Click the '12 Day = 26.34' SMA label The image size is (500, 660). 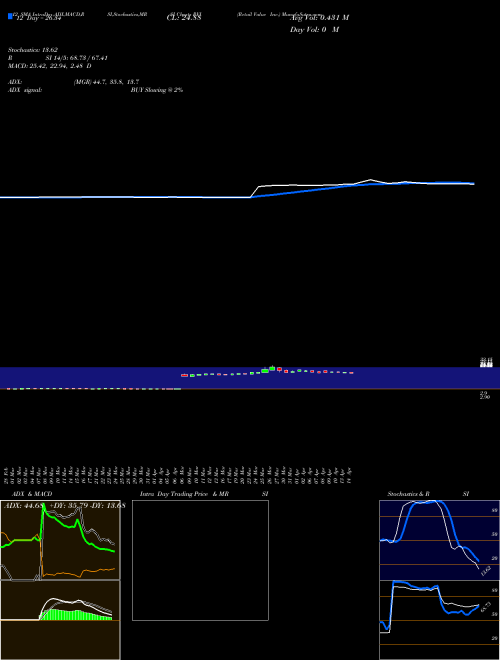(x=39, y=18)
